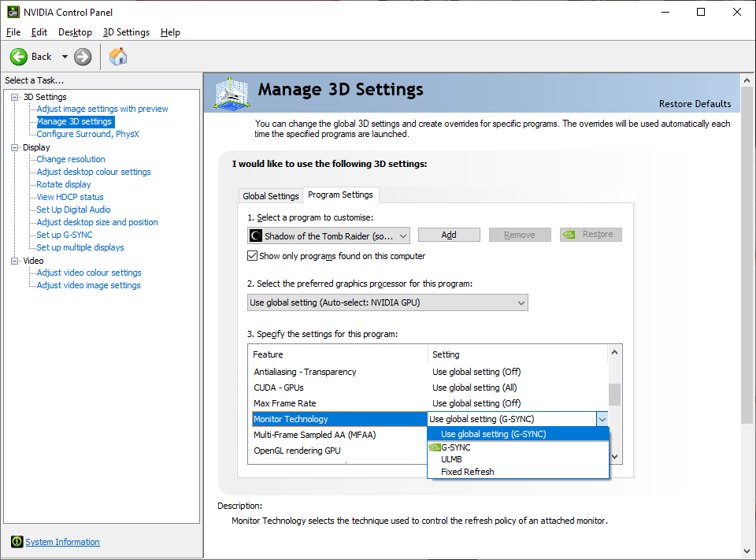This screenshot has width=756, height=560.
Task: Open the Back history dropdown arrow
Action: tap(65, 57)
